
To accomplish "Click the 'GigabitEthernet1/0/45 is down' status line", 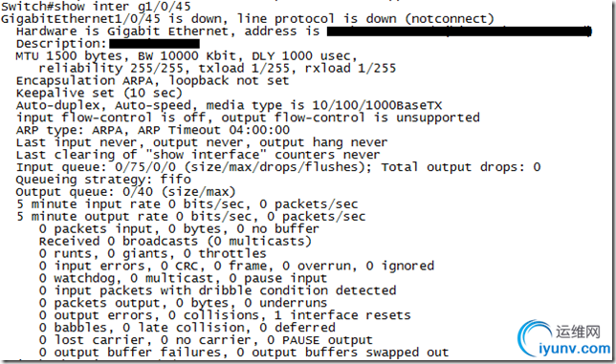I will pyautogui.click(x=248, y=18).
